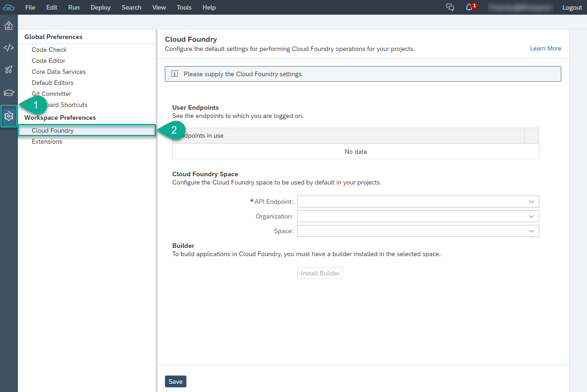Select Default Editors preference

[x=53, y=83]
